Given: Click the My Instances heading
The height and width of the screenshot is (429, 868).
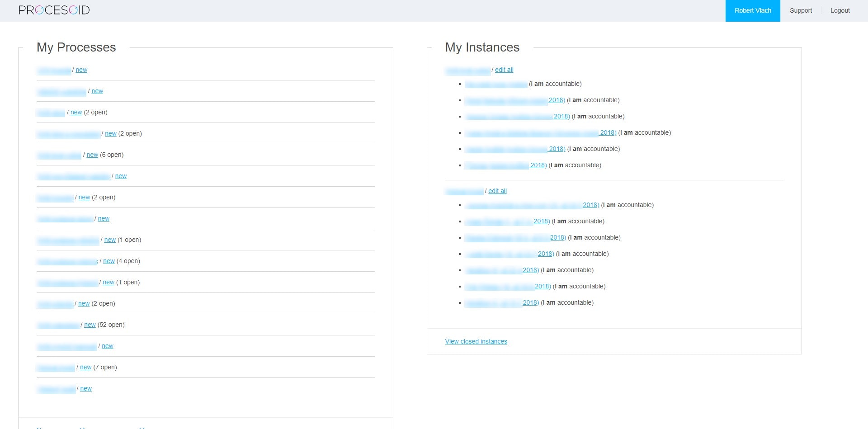Looking at the screenshot, I should point(482,47).
